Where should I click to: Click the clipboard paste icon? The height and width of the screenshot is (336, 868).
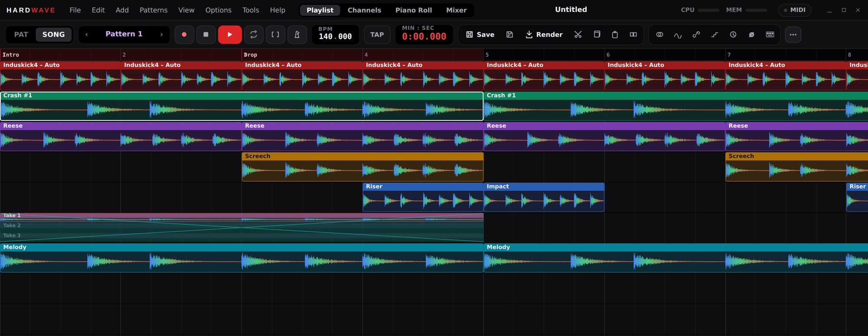tap(615, 35)
